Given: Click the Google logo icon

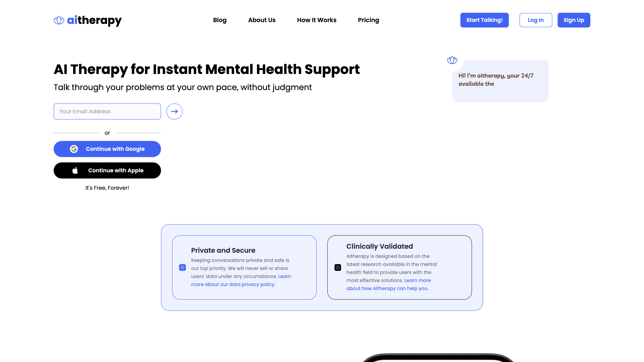Looking at the screenshot, I should [74, 149].
